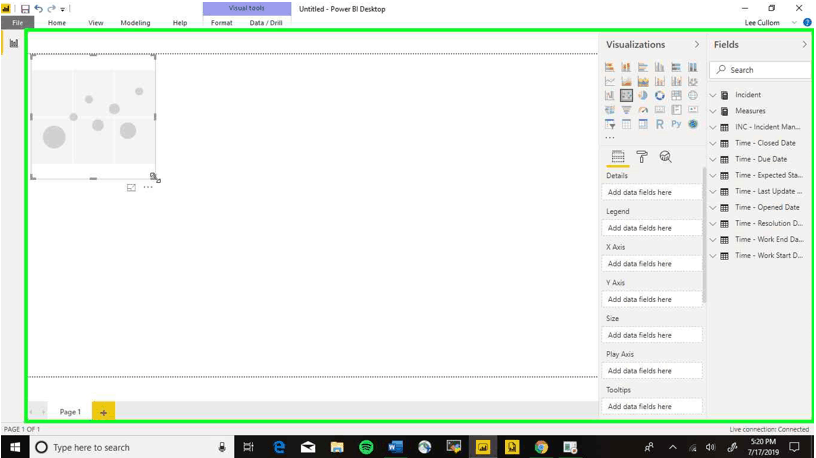The height and width of the screenshot is (458, 816).
Task: Select the Python visual
Action: click(676, 124)
